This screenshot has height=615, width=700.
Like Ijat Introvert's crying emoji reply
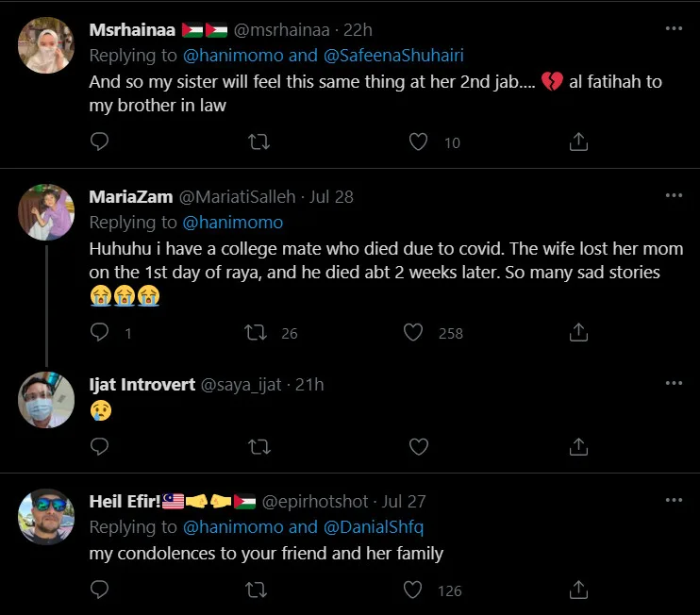point(419,445)
